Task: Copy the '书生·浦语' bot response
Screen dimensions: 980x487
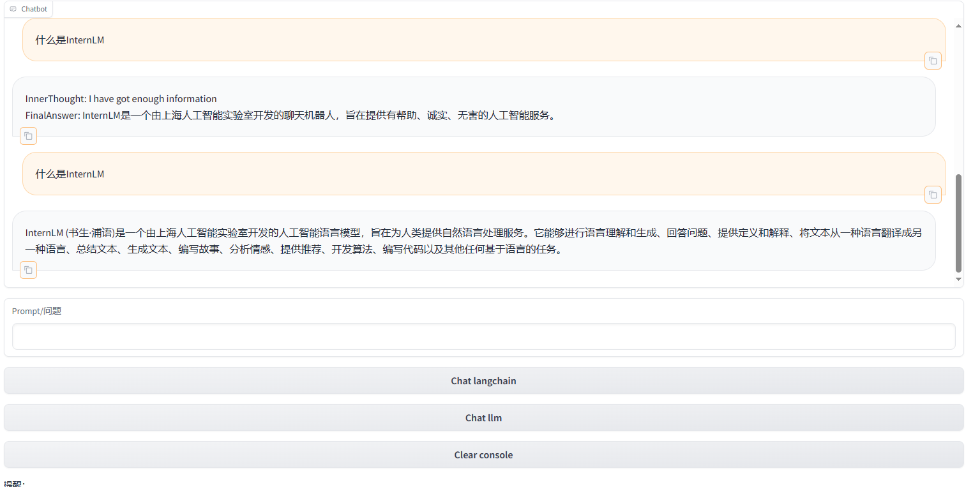Action: click(28, 270)
